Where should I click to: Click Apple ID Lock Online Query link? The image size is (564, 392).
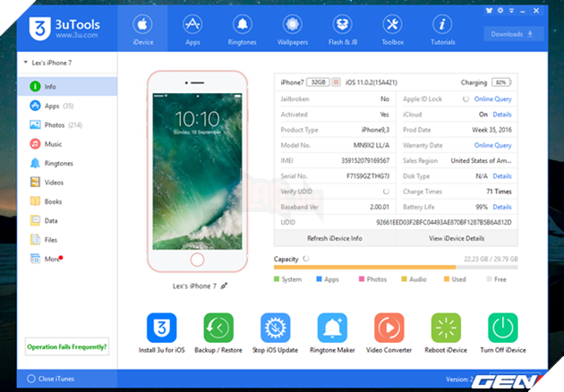(492, 99)
